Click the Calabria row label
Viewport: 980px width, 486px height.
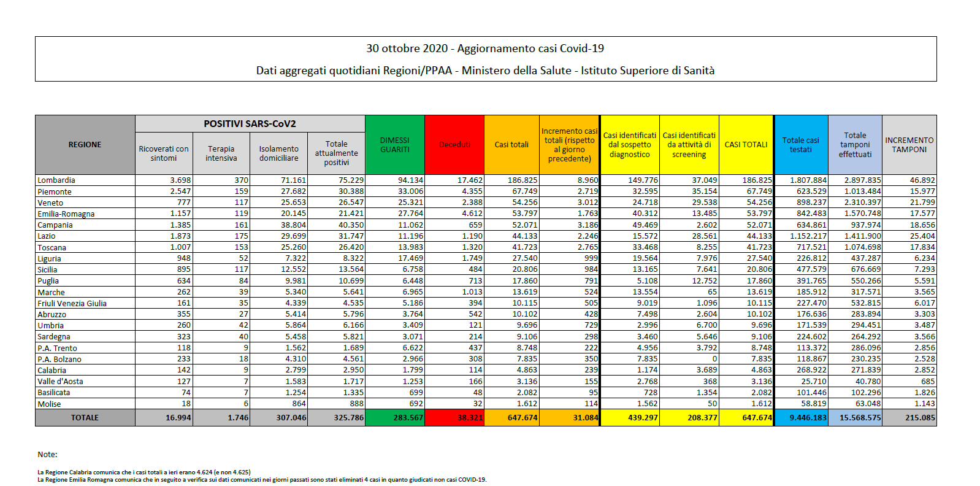tap(52, 370)
